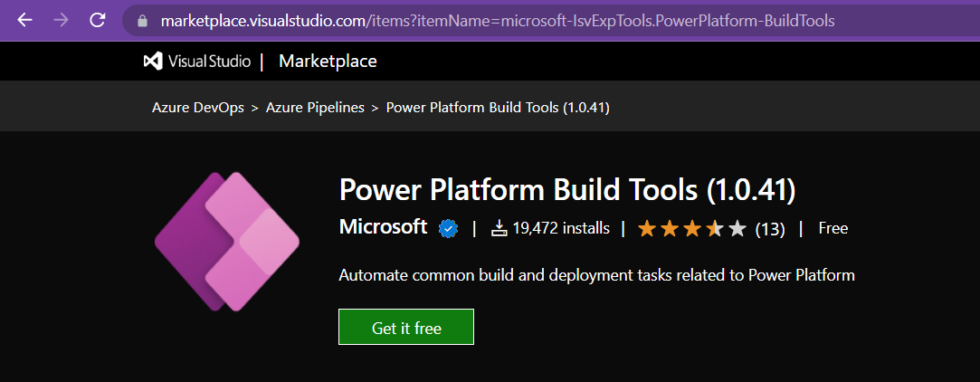Click the third rating star
Viewport: 980px width, 382px height.
pyautogui.click(x=692, y=228)
